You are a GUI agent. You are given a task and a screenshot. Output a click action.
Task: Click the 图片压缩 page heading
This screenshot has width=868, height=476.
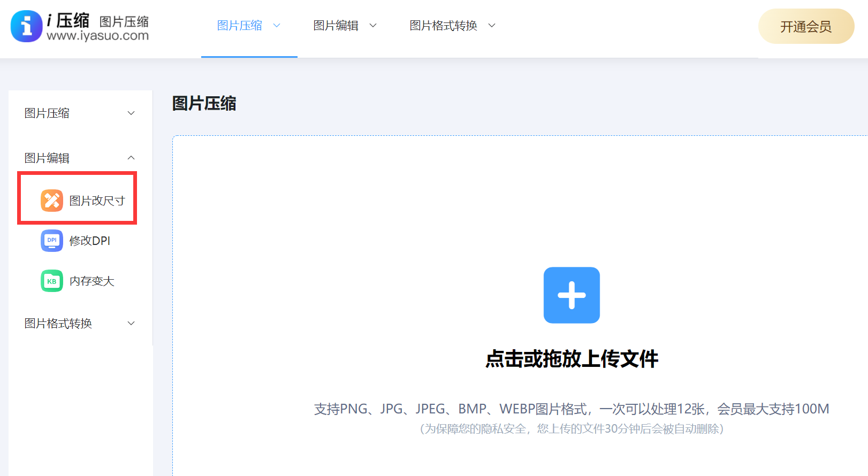pyautogui.click(x=204, y=103)
